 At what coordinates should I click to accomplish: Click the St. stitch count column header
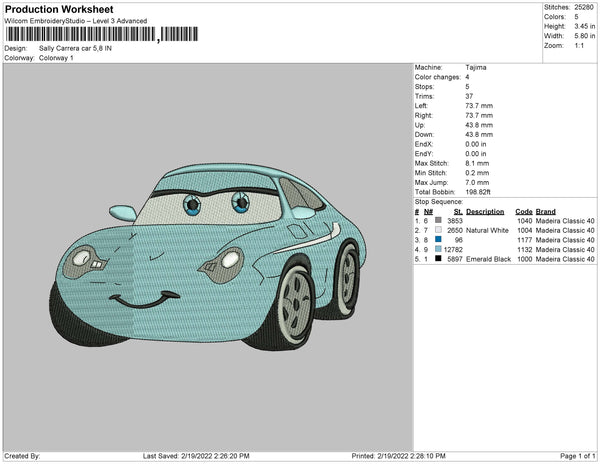tap(458, 212)
